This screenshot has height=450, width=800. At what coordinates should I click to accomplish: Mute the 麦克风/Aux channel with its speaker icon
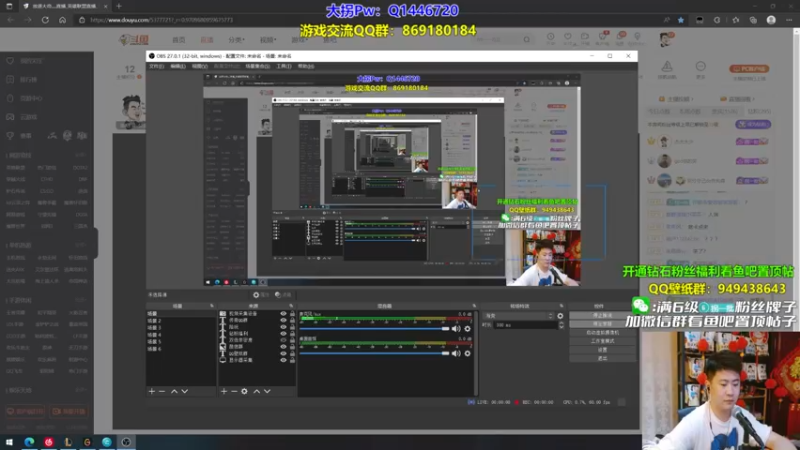point(456,329)
